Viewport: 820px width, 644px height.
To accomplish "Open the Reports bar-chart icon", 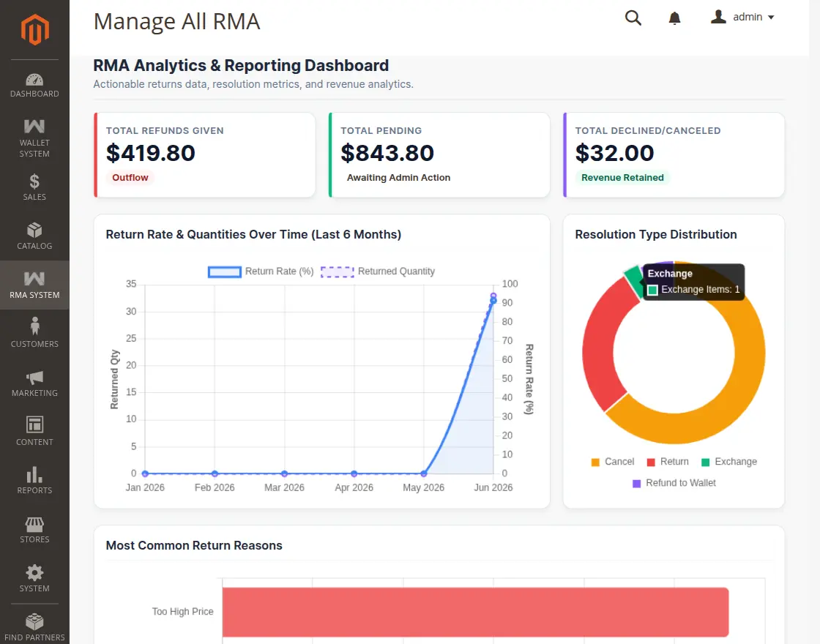I will (34, 475).
